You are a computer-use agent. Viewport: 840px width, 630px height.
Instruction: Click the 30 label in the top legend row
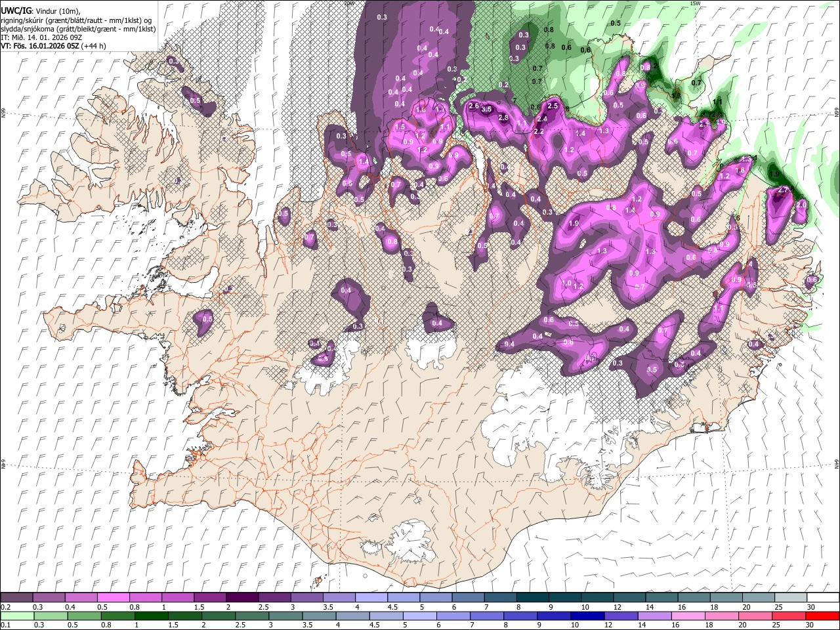(810, 607)
